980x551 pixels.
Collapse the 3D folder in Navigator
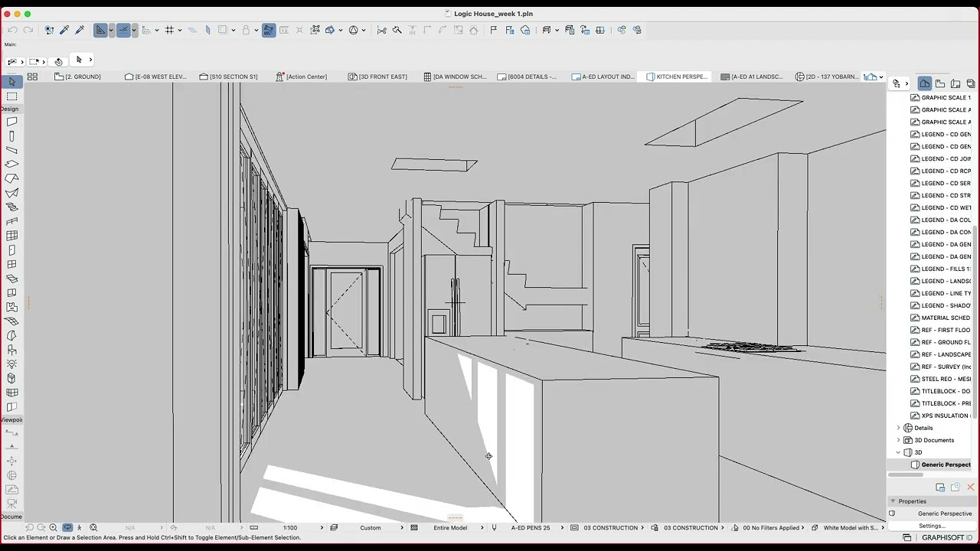tap(899, 452)
